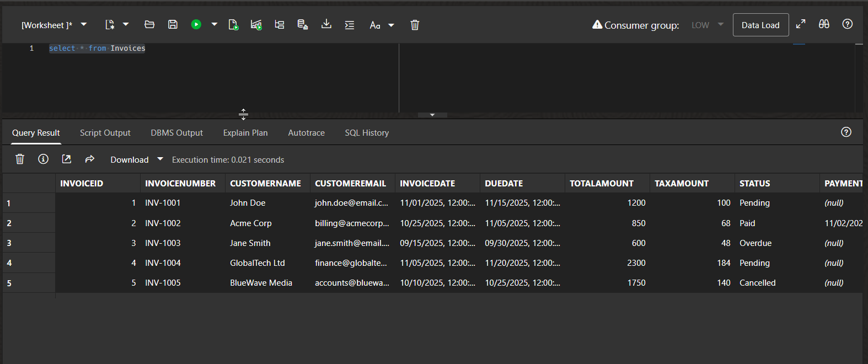Click the open in new tab arrow icon

(x=67, y=159)
